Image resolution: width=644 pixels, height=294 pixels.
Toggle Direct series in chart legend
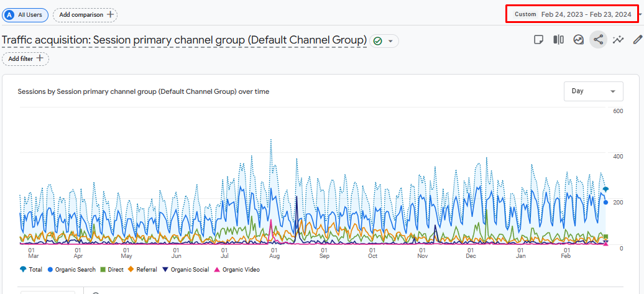click(x=113, y=270)
